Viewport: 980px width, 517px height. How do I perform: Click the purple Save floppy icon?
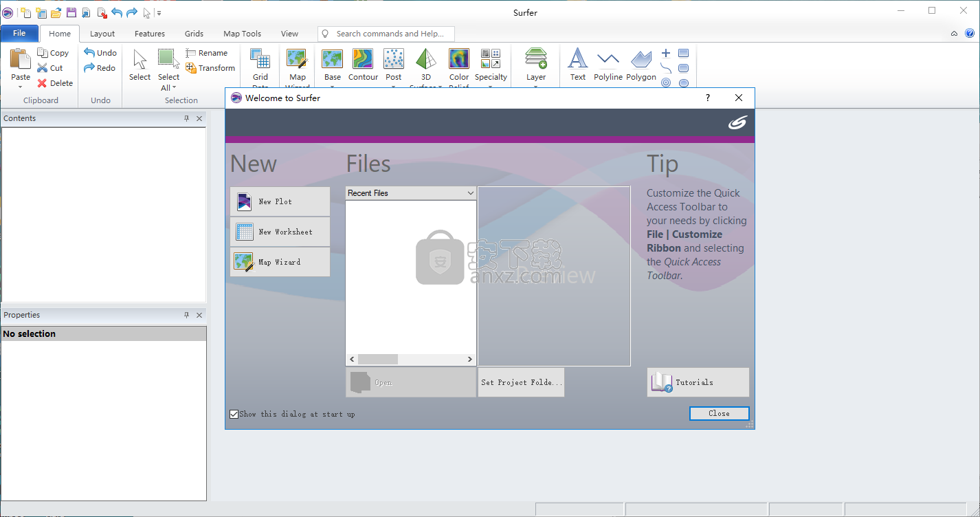(71, 12)
